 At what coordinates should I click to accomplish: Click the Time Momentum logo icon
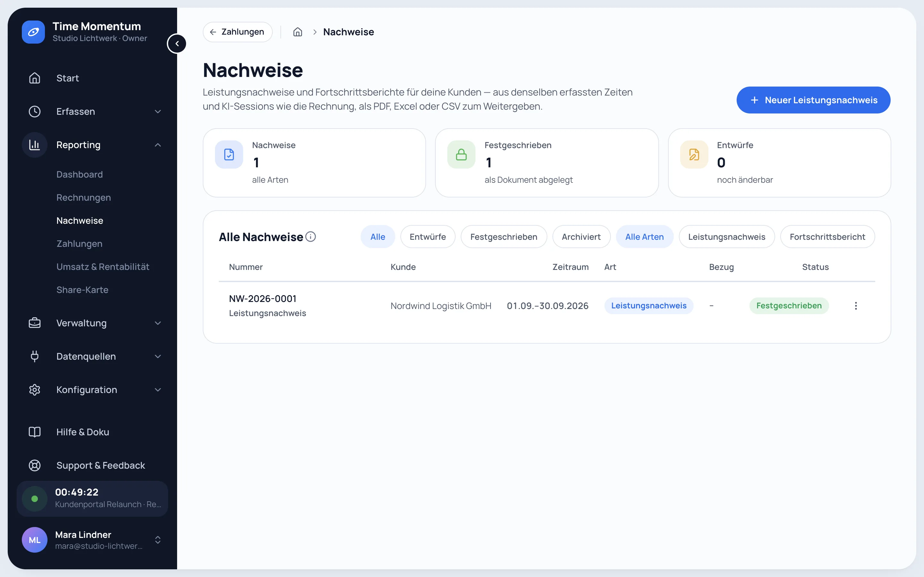(x=33, y=32)
